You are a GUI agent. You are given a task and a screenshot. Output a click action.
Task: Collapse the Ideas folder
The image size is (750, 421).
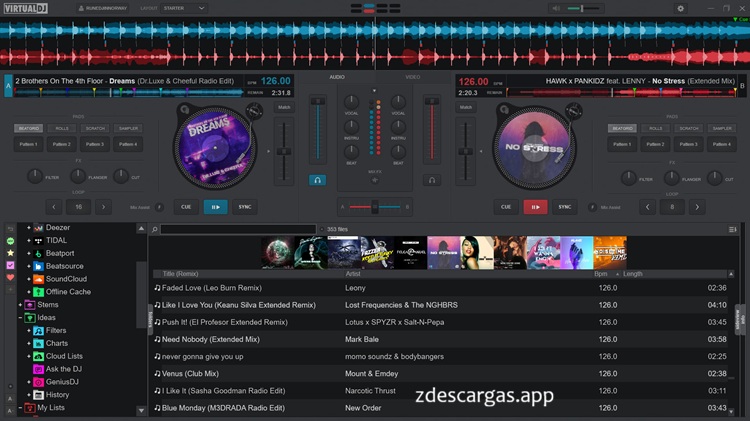(21, 318)
